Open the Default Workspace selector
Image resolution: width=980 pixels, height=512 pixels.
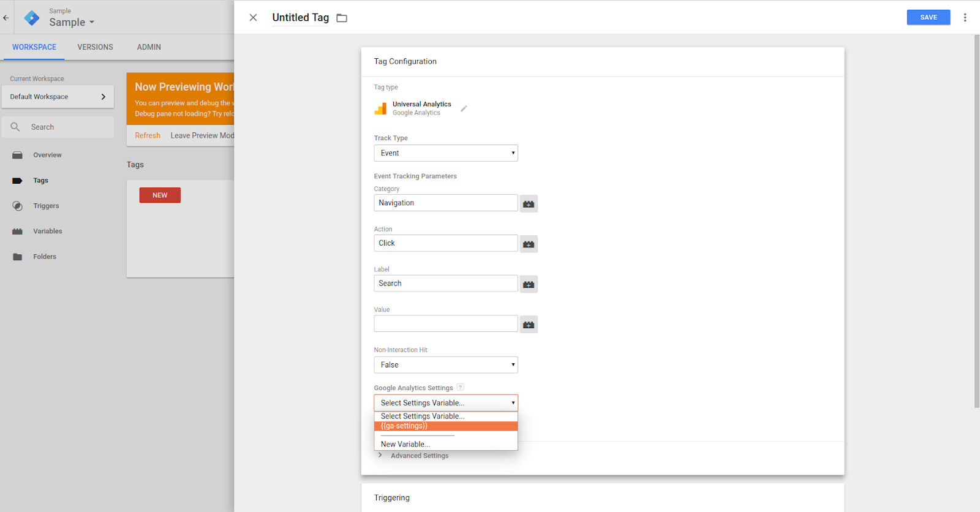pyautogui.click(x=58, y=97)
